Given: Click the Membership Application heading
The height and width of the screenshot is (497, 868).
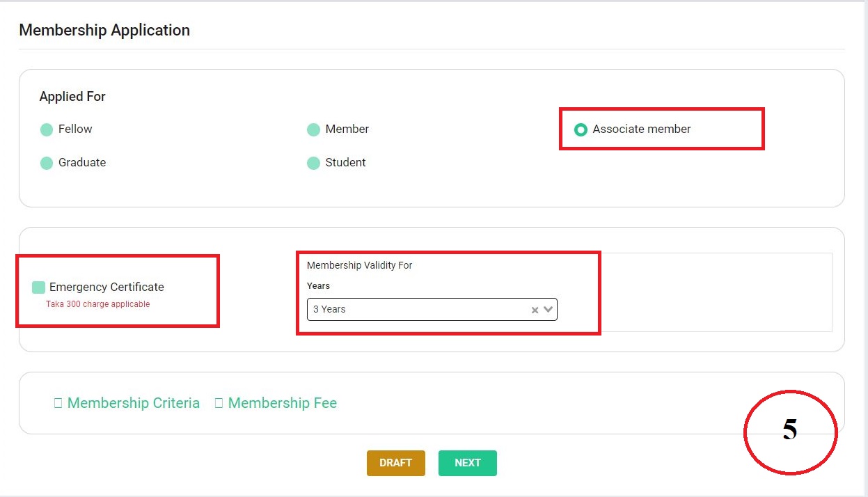Looking at the screenshot, I should 104,31.
